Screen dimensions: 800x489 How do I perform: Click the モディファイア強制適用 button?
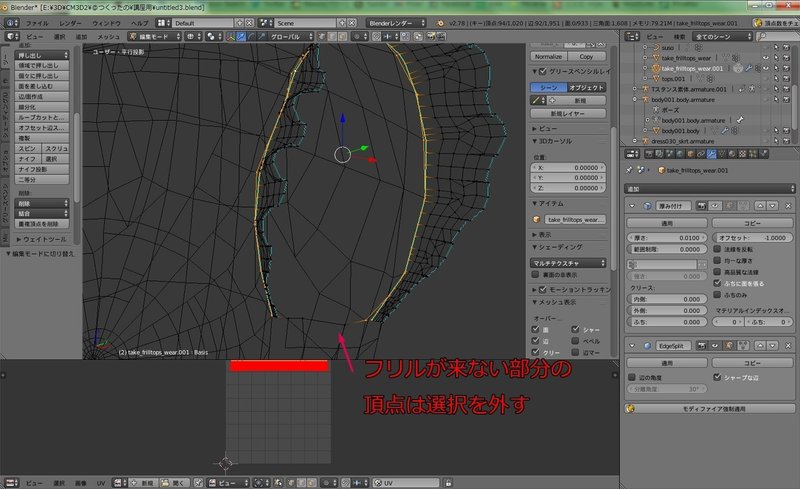pos(710,409)
